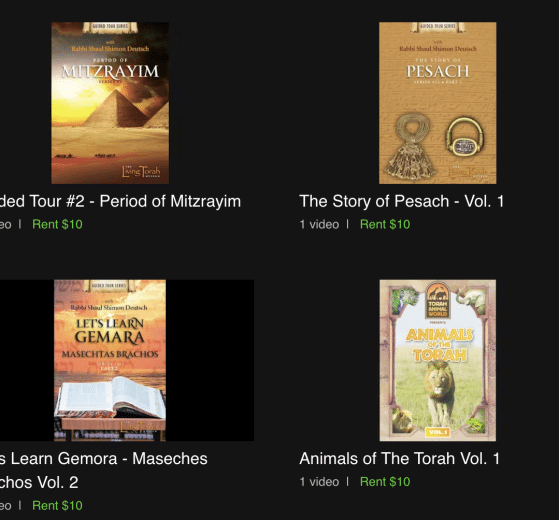Click the Torah Animal World logo badge
Viewport: 559px width, 520px height.
point(437,300)
